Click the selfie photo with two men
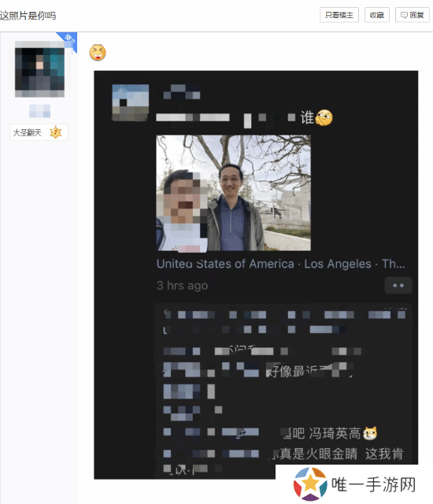433x504 pixels. pos(233,193)
